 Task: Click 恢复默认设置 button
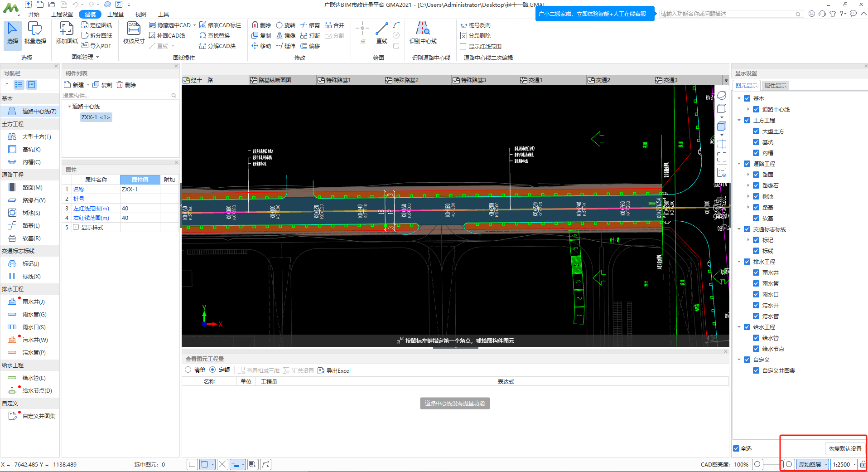click(845, 448)
